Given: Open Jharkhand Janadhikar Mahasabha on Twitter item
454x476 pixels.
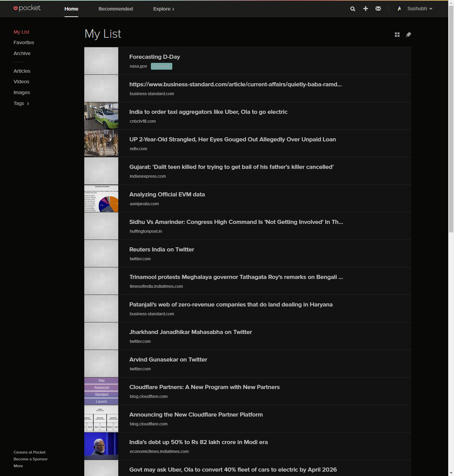Looking at the screenshot, I should coord(191,332).
